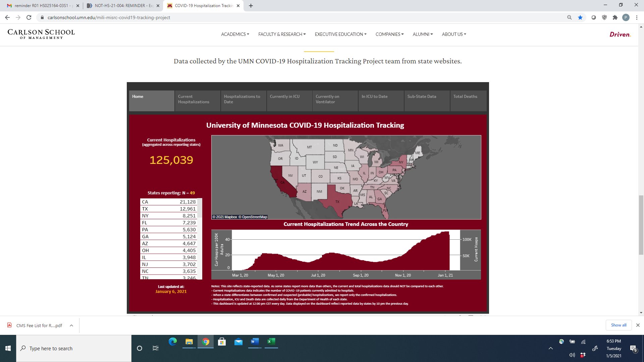This screenshot has width=644, height=362.
Task: Select the GA 5,124 row
Action: [x=169, y=237]
